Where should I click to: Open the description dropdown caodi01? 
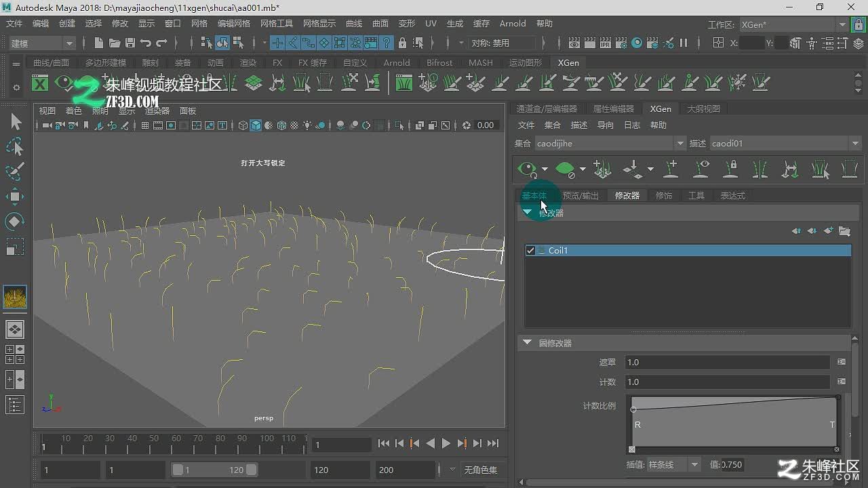[785, 144]
